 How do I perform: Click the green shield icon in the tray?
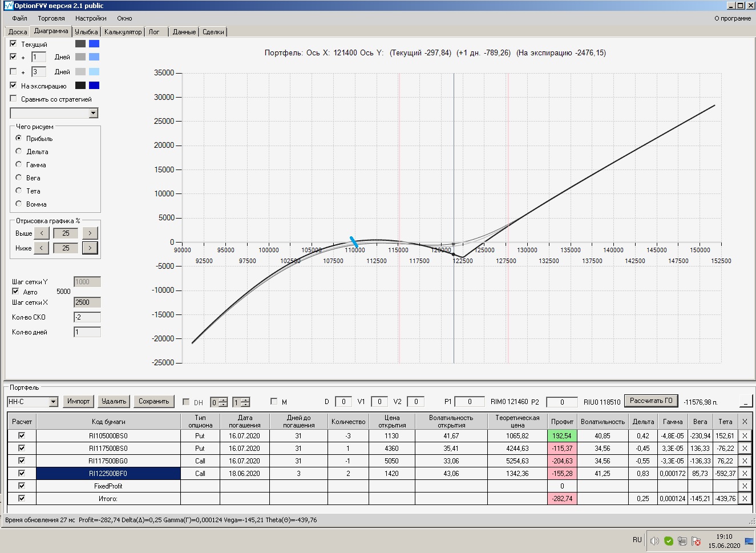[669, 540]
